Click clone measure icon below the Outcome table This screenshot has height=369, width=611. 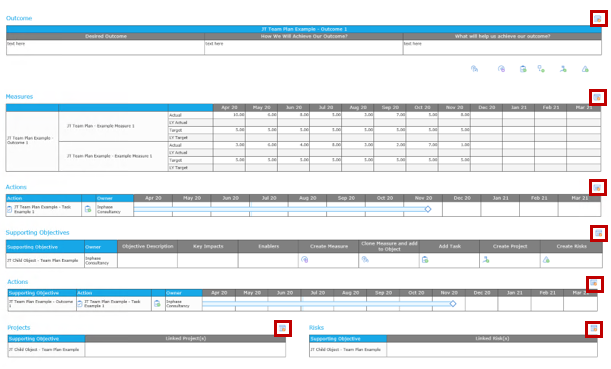coord(474,69)
